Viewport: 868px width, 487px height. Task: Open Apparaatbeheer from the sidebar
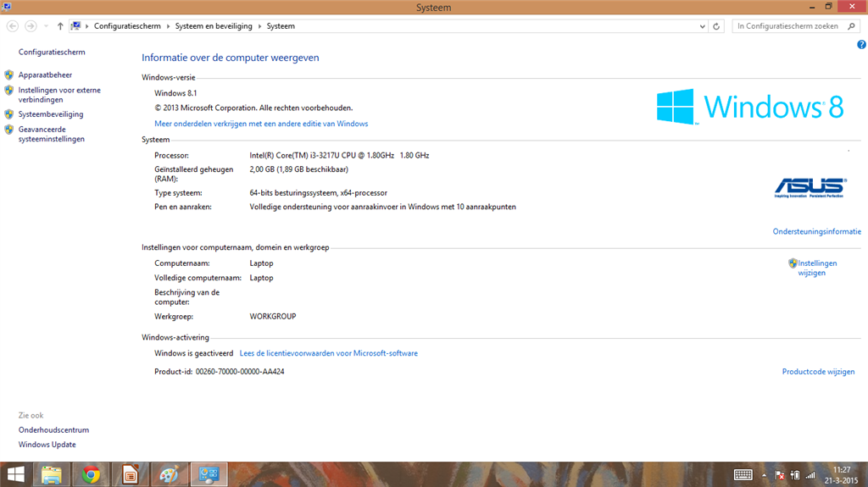click(x=45, y=75)
